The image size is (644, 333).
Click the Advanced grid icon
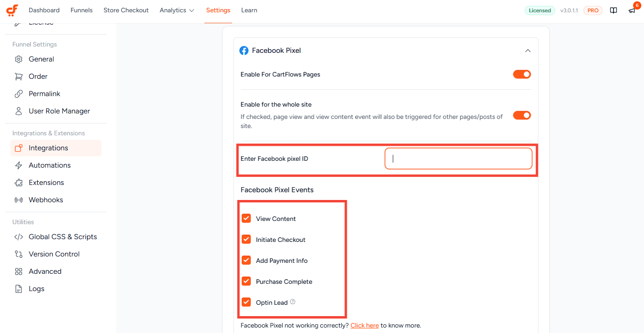[19, 272]
